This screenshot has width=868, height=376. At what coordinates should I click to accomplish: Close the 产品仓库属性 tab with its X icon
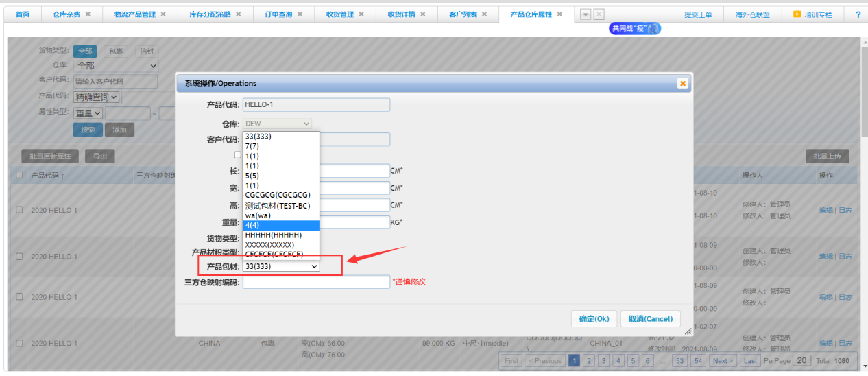[x=559, y=14]
